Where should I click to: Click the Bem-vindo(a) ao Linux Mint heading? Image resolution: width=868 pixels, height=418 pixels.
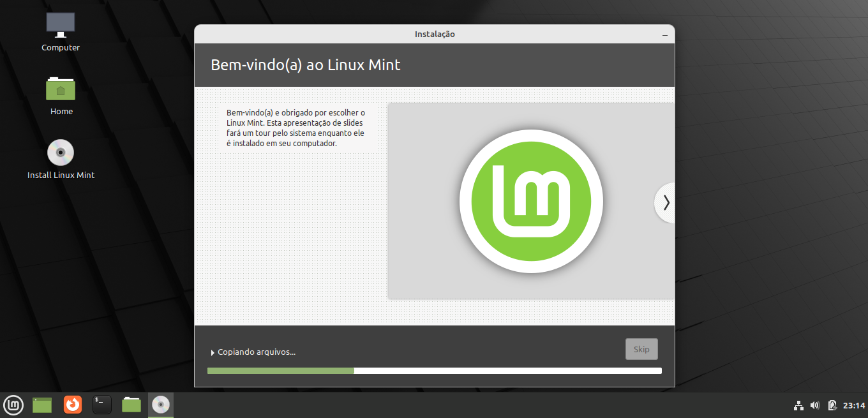[x=306, y=65]
